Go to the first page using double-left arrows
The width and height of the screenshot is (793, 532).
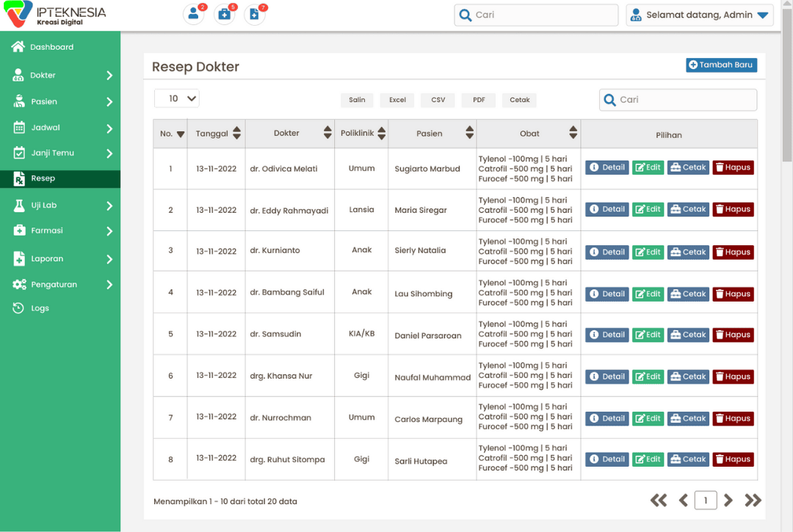[x=659, y=500]
